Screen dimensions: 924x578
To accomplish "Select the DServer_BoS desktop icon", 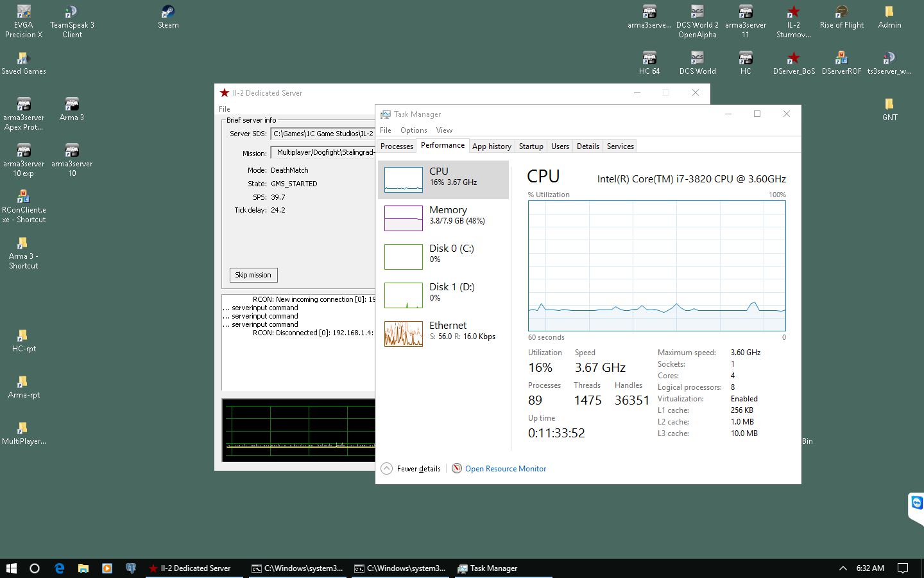I will tap(794, 63).
